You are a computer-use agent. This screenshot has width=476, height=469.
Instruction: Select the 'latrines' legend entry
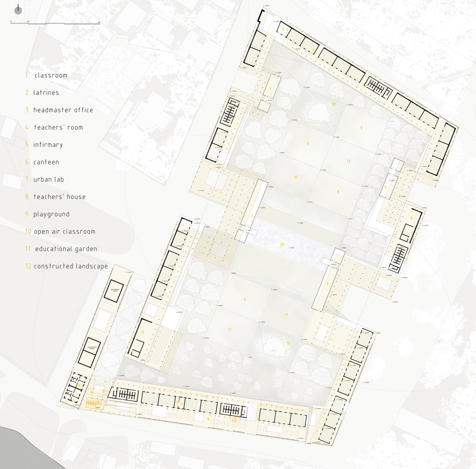point(46,93)
